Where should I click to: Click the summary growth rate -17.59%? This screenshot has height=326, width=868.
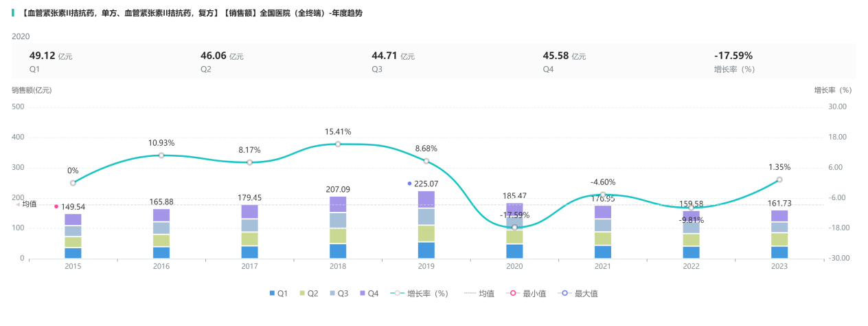pos(733,56)
